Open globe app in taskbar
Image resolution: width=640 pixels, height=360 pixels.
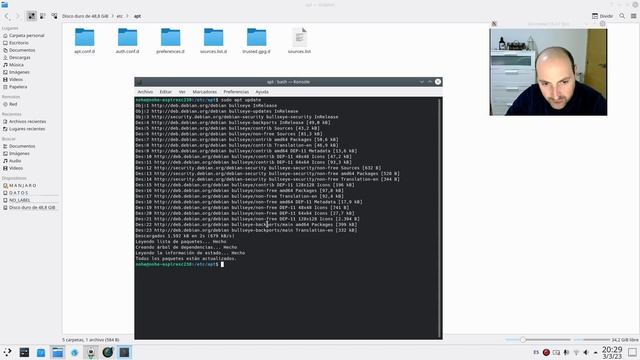coord(108,352)
